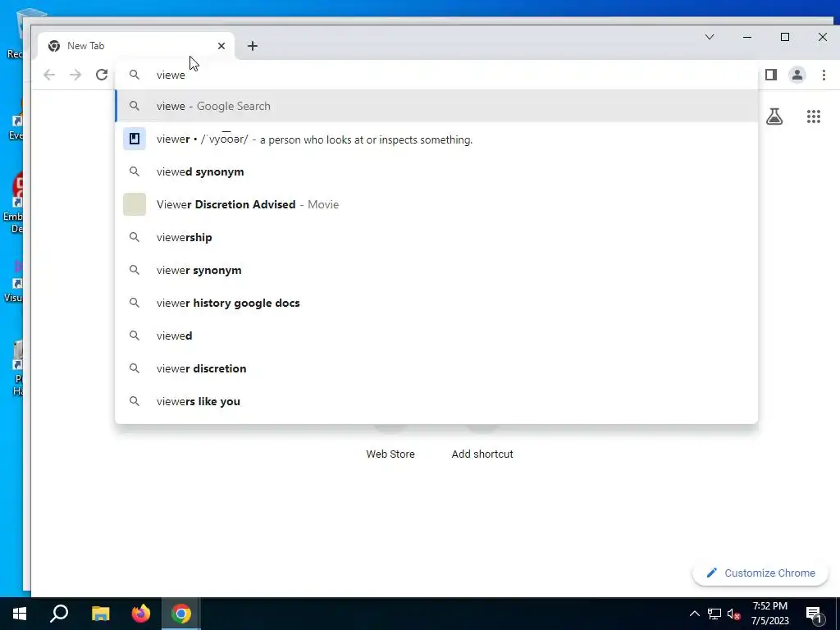Pick 'Viewer Discretion Advised' movie suggestion
840x630 pixels.
click(x=436, y=204)
